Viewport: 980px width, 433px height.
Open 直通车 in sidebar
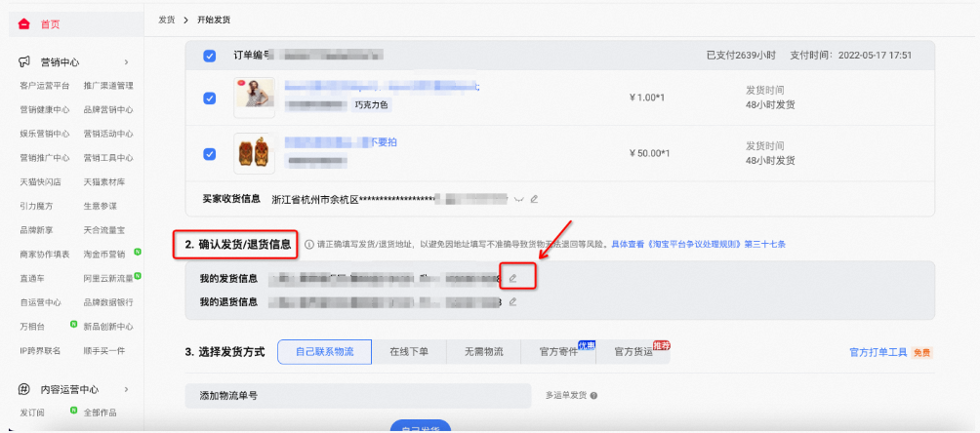click(x=32, y=279)
